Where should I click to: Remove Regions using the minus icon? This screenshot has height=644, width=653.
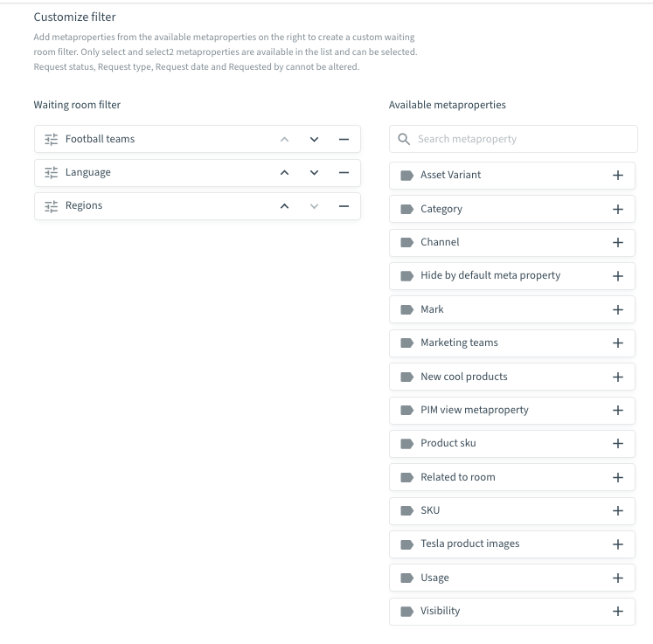(x=344, y=206)
